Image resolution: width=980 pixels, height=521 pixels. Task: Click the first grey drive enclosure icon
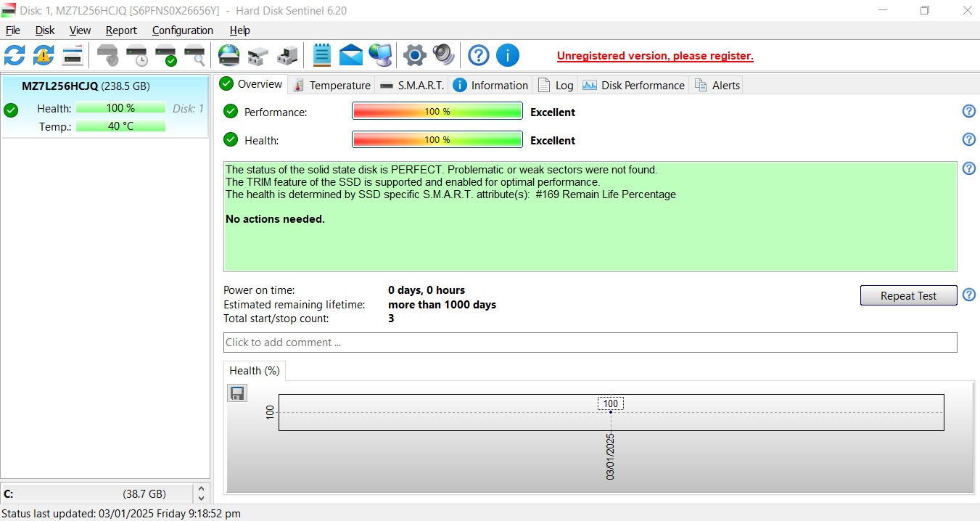(x=258, y=55)
